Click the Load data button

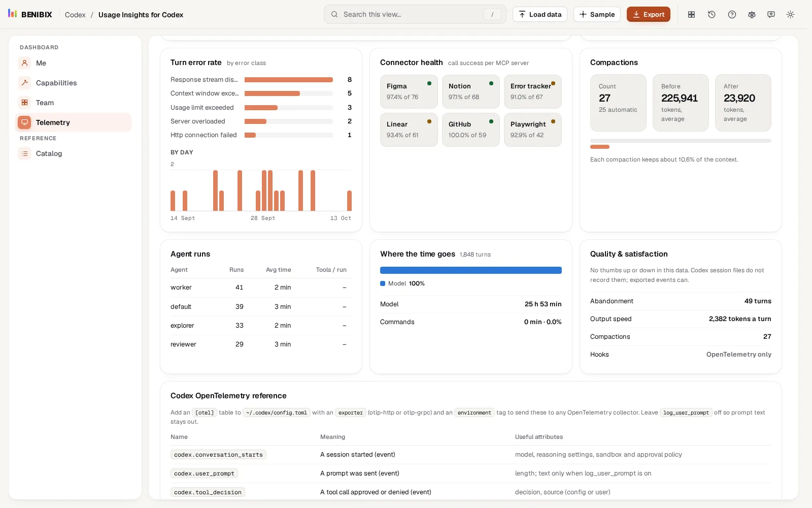point(540,14)
